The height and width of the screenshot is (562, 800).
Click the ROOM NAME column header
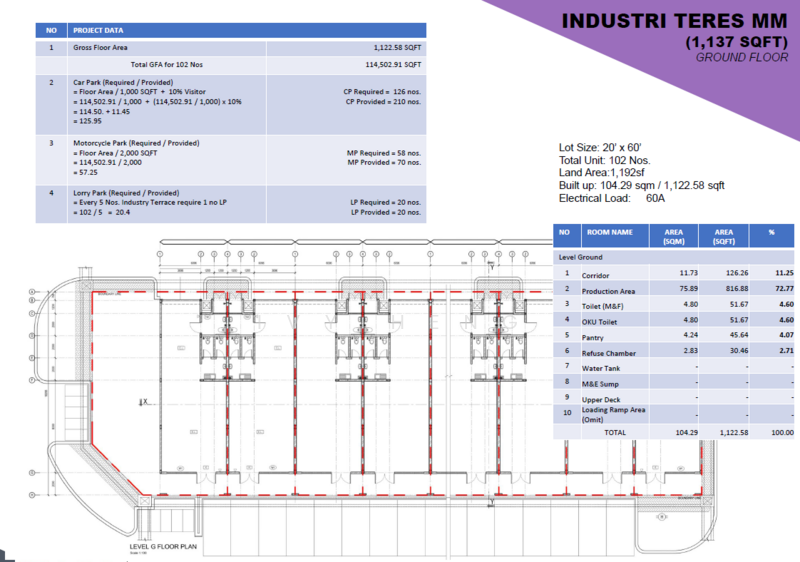[x=609, y=231]
